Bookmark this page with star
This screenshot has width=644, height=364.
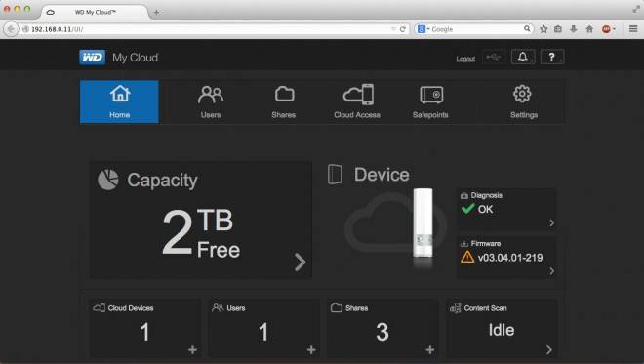(x=543, y=29)
